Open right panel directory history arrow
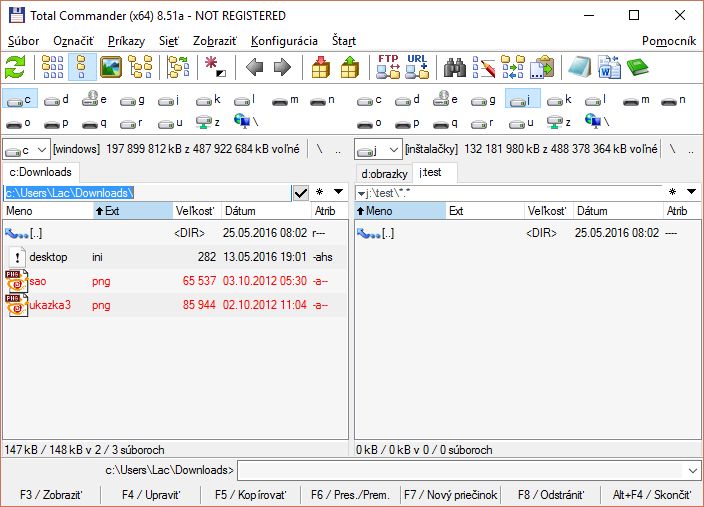This screenshot has height=507, width=704. pyautogui.click(x=691, y=192)
